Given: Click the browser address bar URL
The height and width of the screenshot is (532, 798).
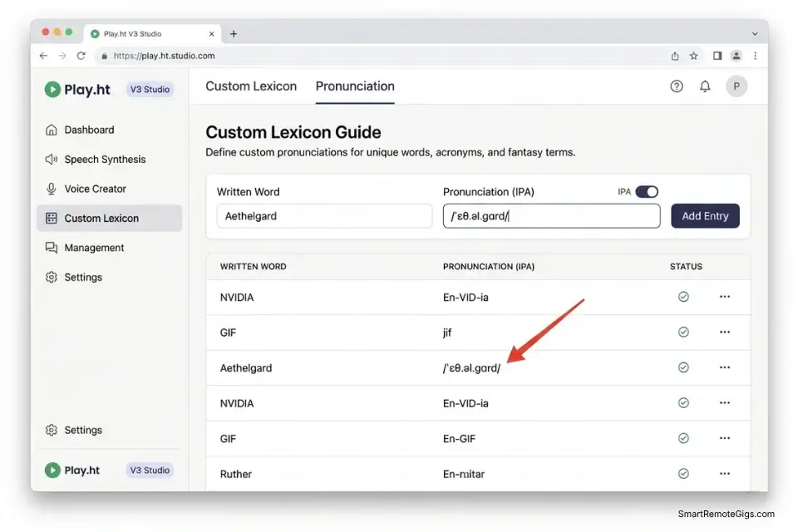Looking at the screenshot, I should point(164,56).
